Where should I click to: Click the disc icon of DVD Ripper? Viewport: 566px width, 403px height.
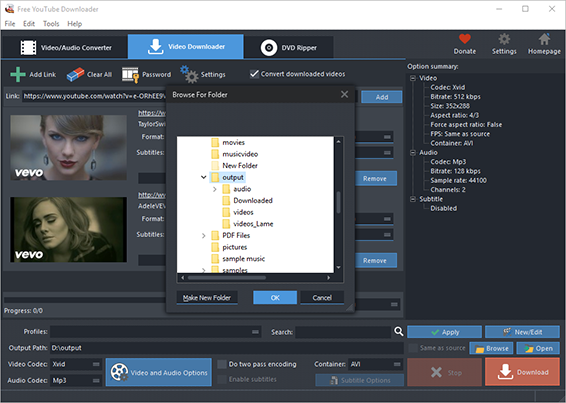[x=269, y=48]
